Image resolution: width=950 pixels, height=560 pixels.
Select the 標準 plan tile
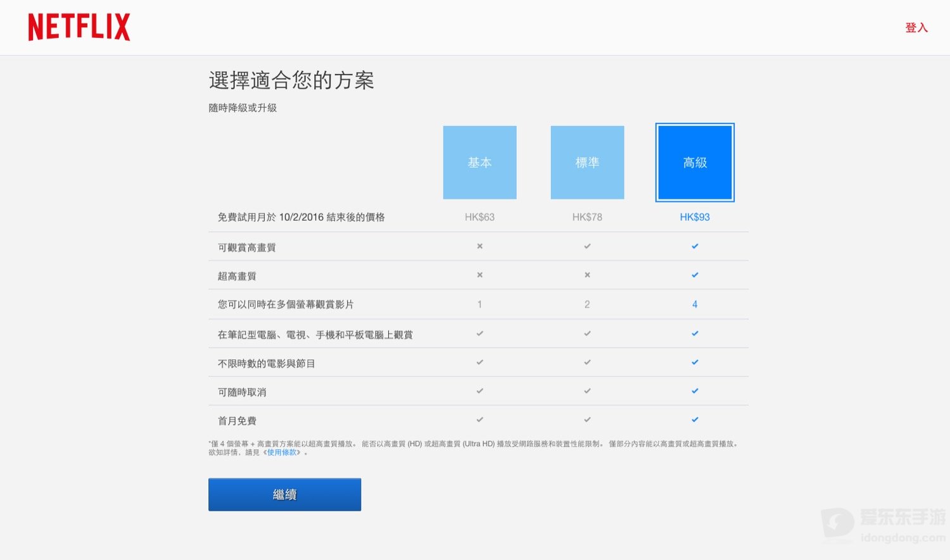pyautogui.click(x=587, y=163)
